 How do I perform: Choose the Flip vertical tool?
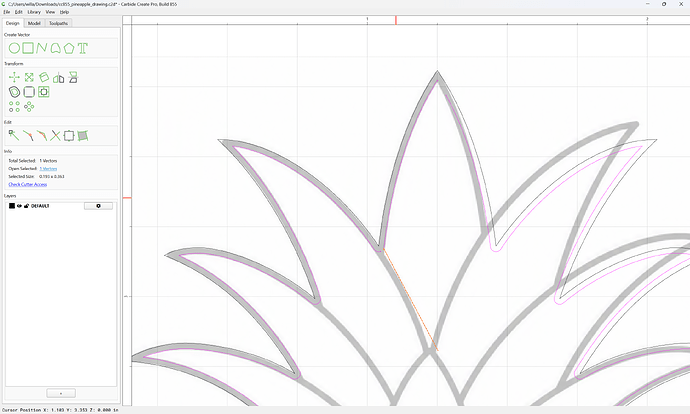(73, 77)
